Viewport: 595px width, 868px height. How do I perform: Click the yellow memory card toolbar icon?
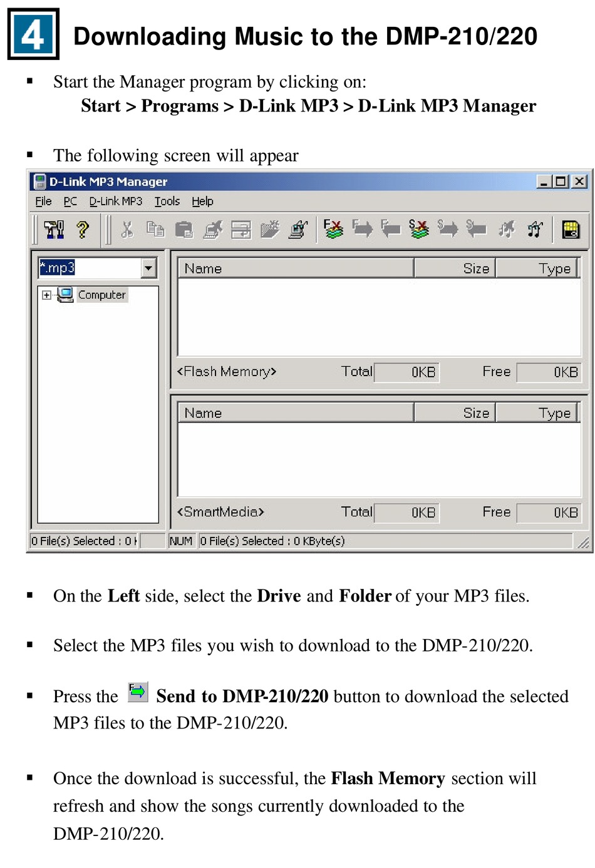571,230
